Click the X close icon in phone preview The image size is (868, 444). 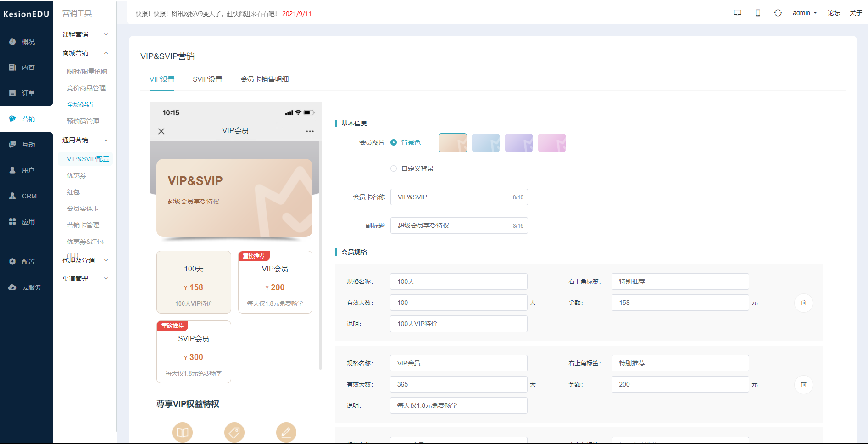point(161,131)
